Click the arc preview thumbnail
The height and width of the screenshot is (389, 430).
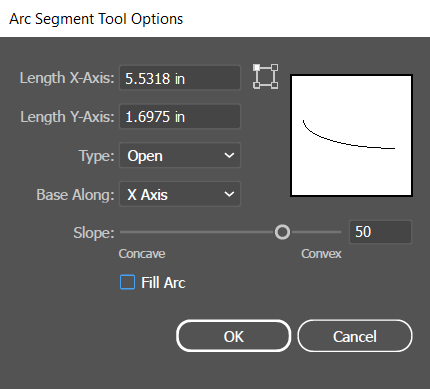click(x=352, y=135)
